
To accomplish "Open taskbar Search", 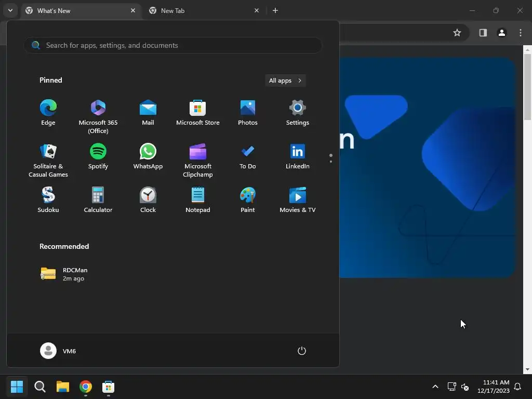I will [39, 387].
